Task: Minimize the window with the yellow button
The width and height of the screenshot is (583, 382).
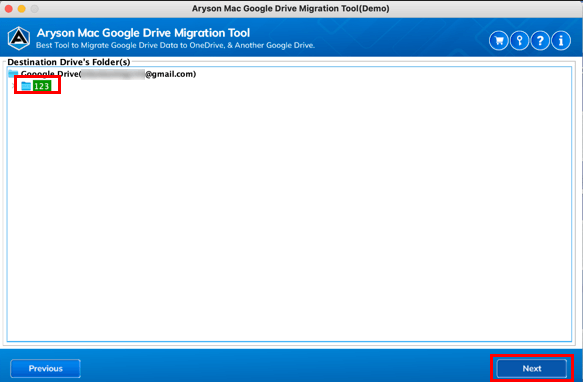Action: click(22, 9)
